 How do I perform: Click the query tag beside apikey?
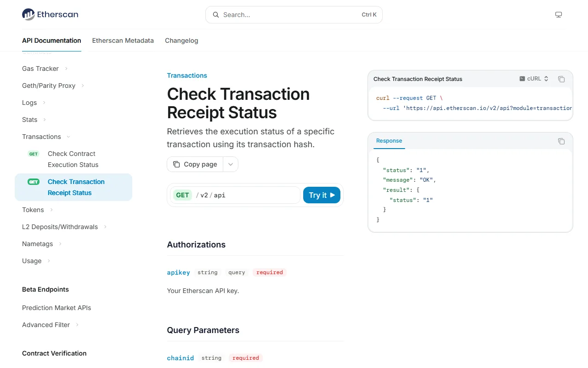(x=237, y=272)
